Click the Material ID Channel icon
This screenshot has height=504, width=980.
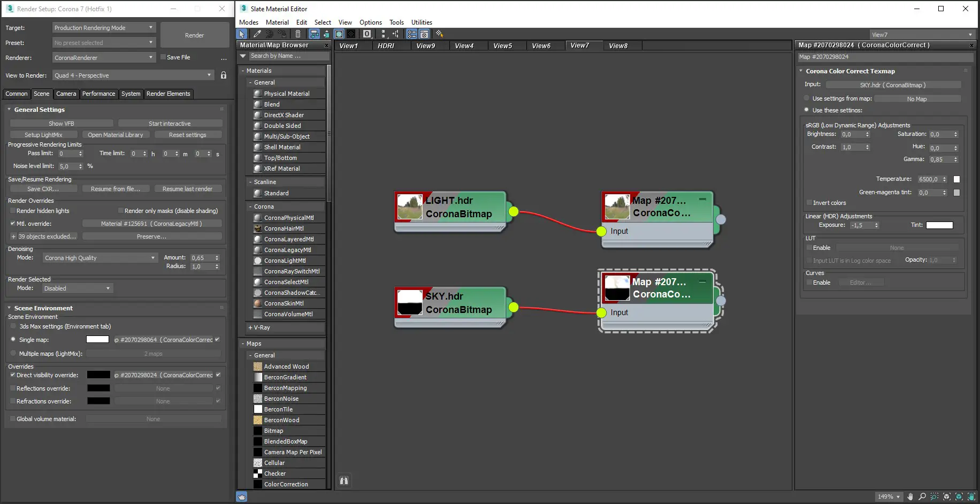point(366,34)
